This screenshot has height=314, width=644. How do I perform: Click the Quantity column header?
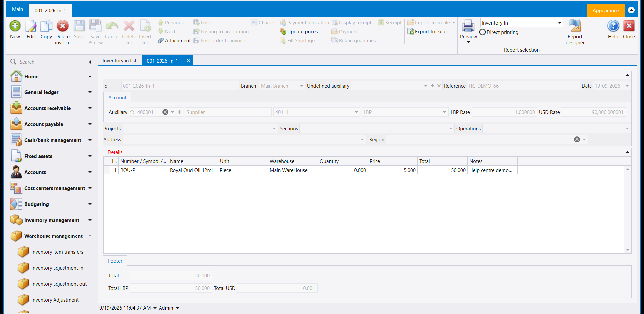click(343, 161)
